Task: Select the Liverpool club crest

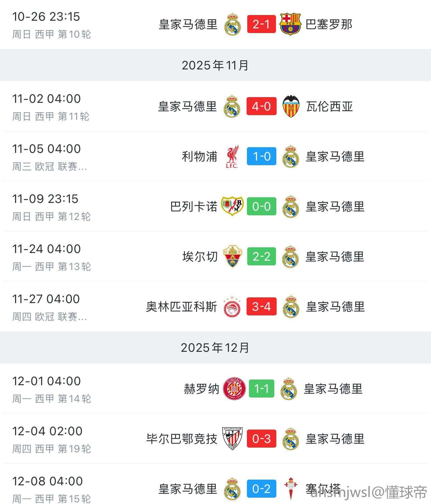Action: pos(232,157)
